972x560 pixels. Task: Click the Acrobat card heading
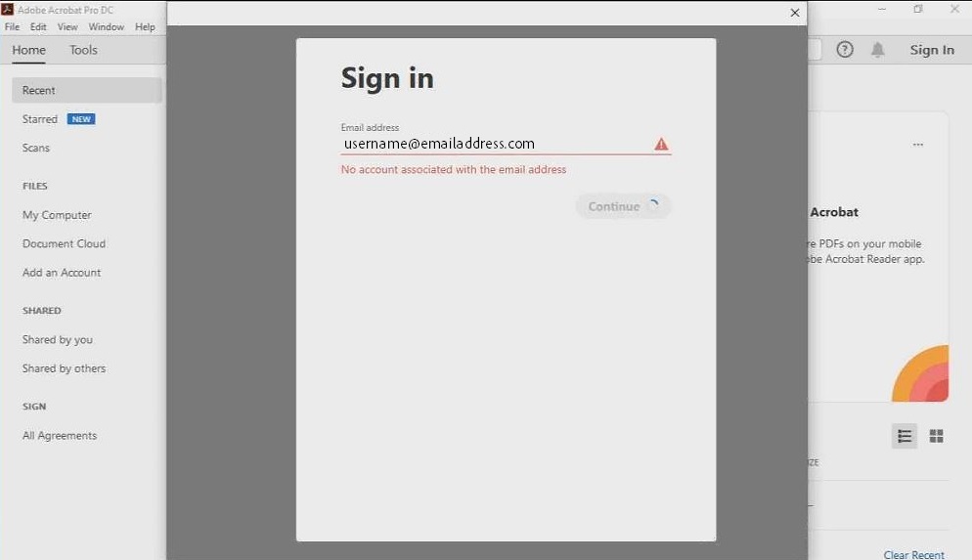(834, 212)
